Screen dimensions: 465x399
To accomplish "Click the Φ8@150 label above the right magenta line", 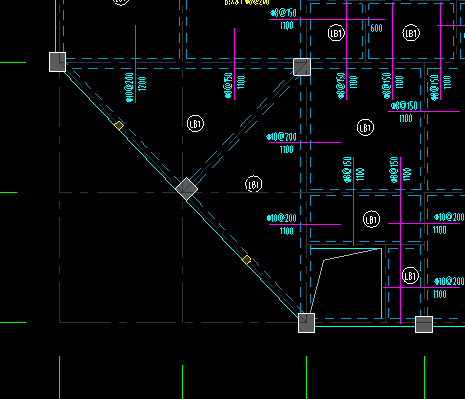I will tap(404, 106).
